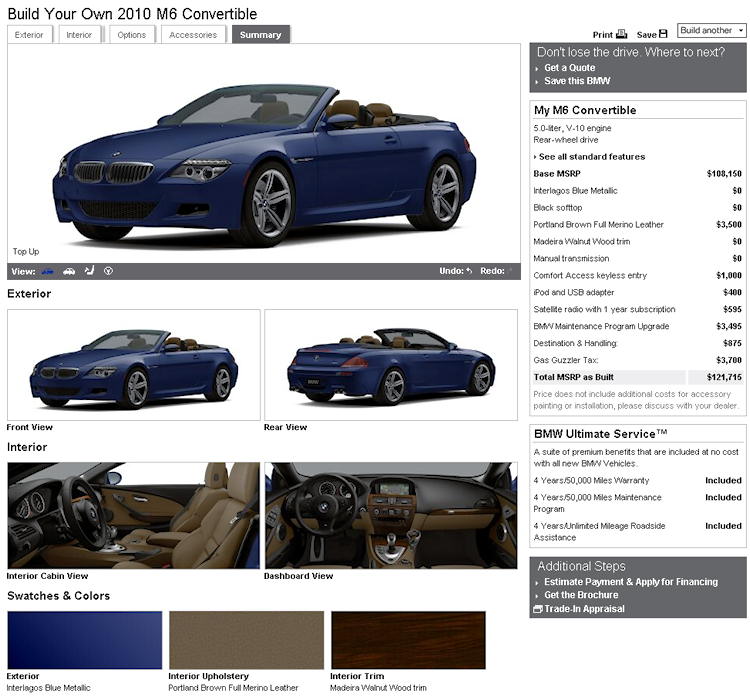Click the Undo arrow icon
This screenshot has width=750, height=697.
[x=469, y=271]
